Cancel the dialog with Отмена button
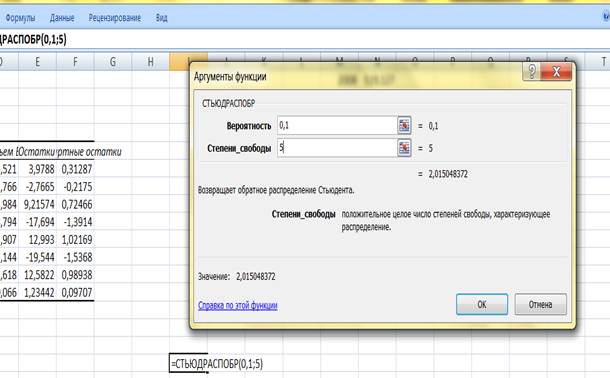The image size is (610, 378). (540, 304)
